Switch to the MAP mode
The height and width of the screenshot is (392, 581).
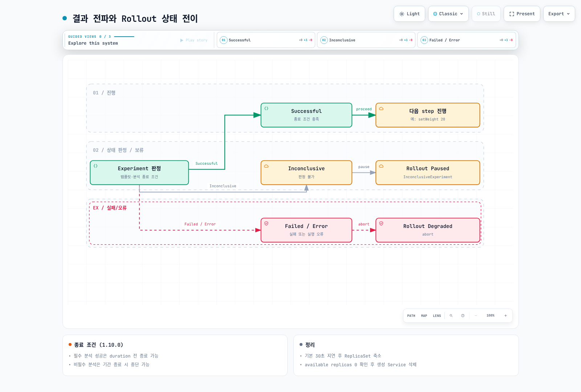click(424, 316)
